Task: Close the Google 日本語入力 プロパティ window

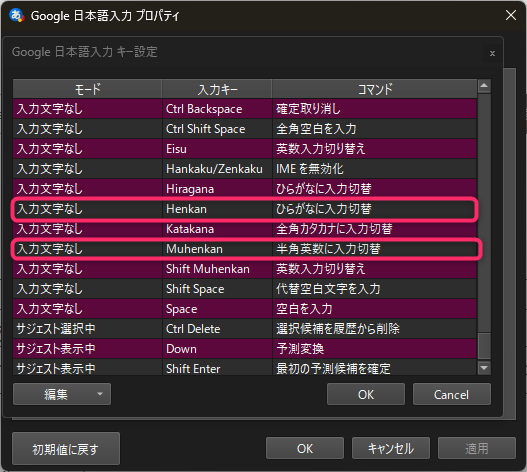Action: (x=511, y=15)
